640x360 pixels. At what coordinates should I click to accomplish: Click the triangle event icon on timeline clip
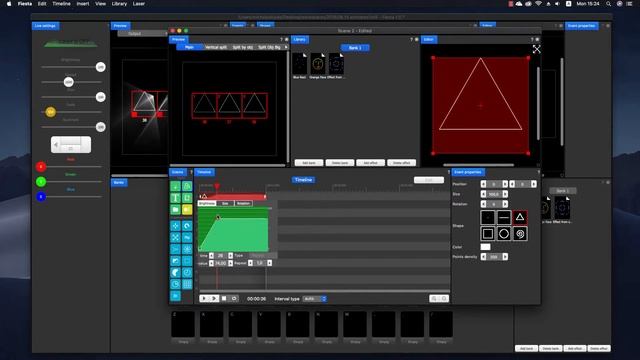(x=204, y=196)
